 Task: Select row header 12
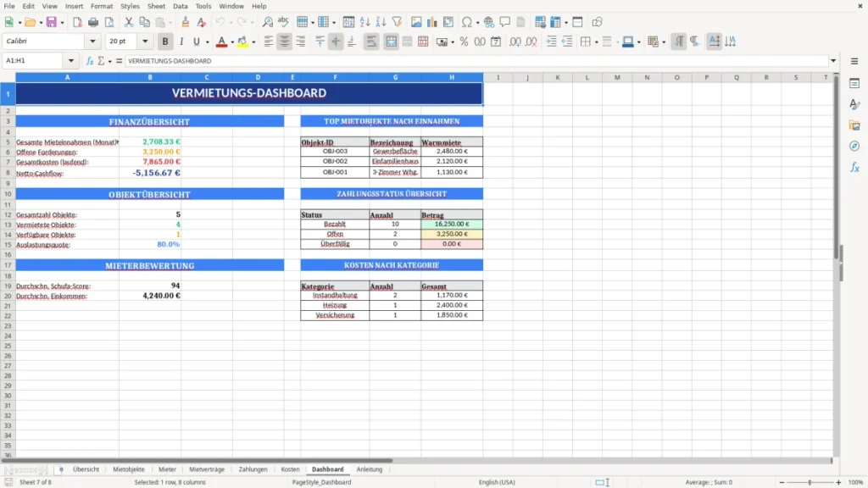(8, 214)
